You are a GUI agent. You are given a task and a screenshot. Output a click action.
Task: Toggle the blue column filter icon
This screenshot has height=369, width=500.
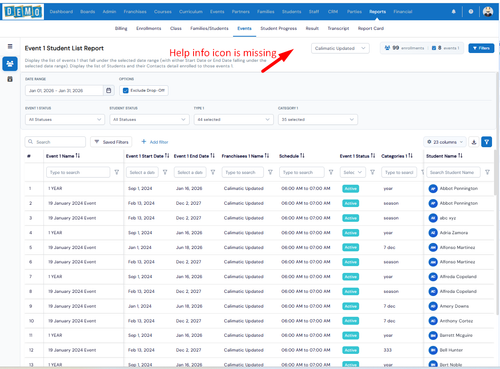tap(487, 142)
